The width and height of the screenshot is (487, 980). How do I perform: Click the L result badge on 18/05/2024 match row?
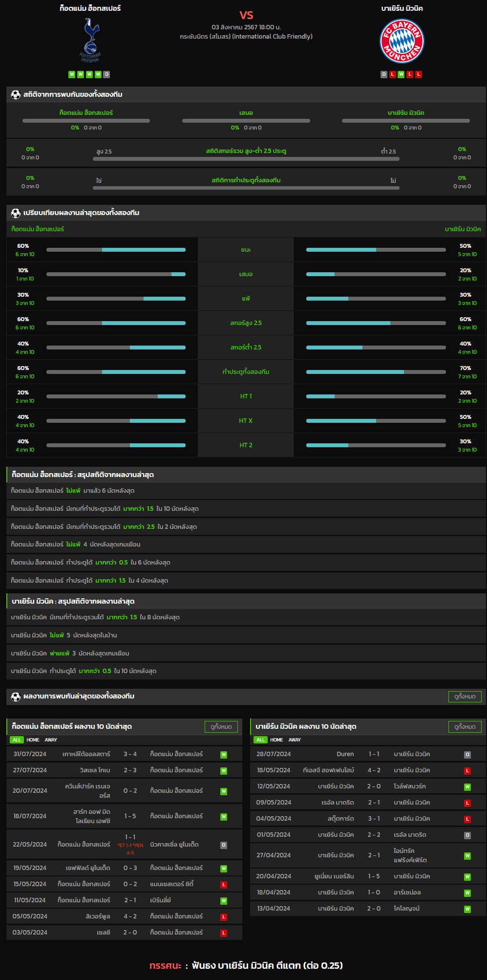tap(467, 771)
